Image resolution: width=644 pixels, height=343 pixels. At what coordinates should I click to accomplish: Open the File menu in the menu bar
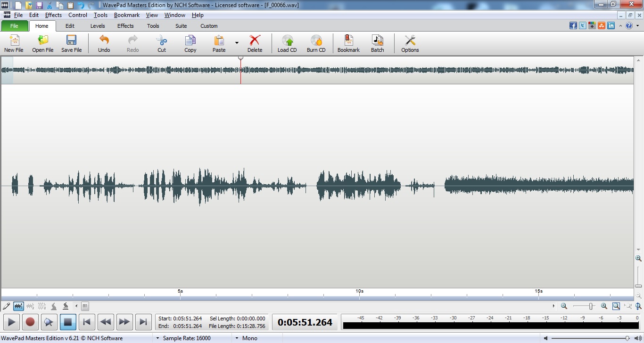click(x=18, y=15)
